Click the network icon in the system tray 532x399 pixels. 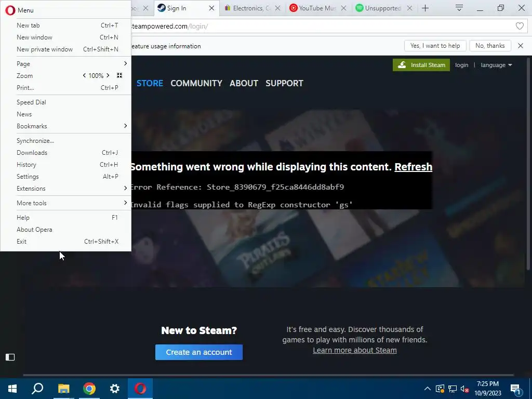pos(453,389)
